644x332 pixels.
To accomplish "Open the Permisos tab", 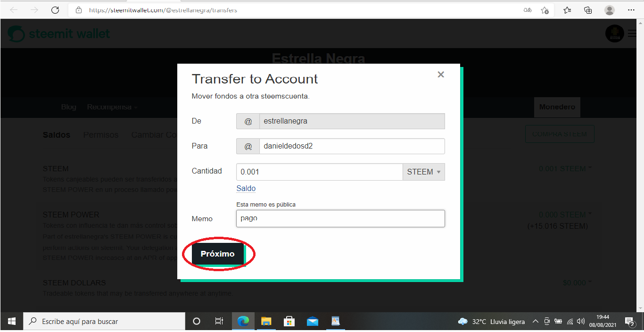I will pos(101,135).
